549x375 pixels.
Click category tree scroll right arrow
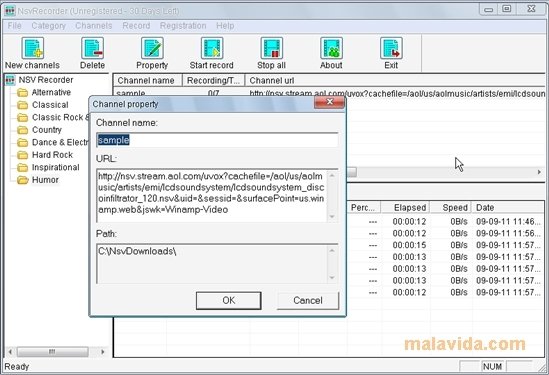tap(103, 352)
